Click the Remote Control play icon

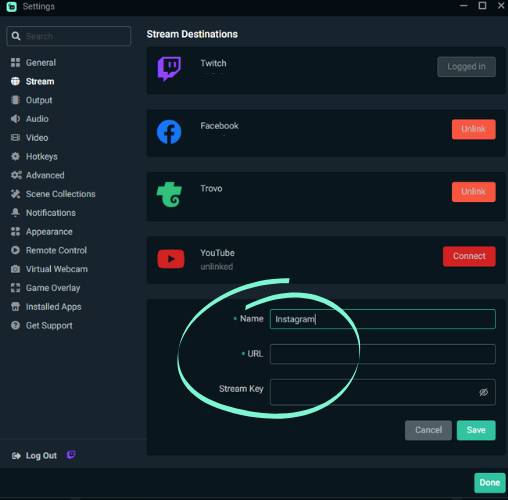tap(15, 250)
